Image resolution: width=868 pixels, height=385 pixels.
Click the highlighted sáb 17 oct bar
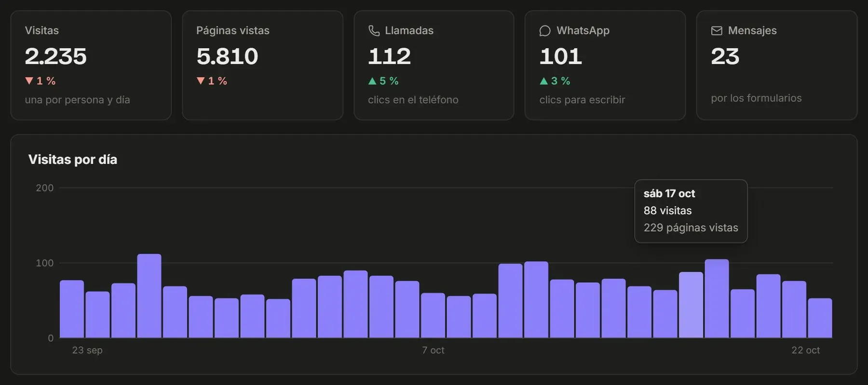(691, 305)
